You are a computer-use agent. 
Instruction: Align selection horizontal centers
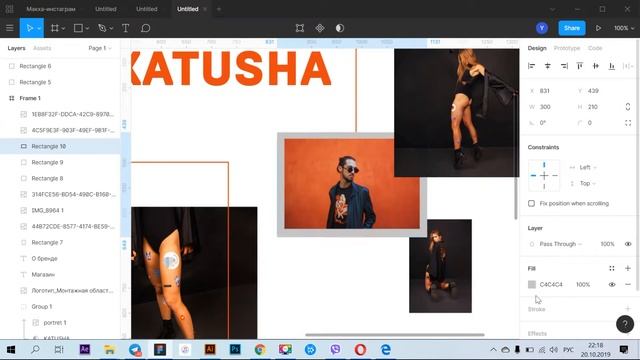548,66
